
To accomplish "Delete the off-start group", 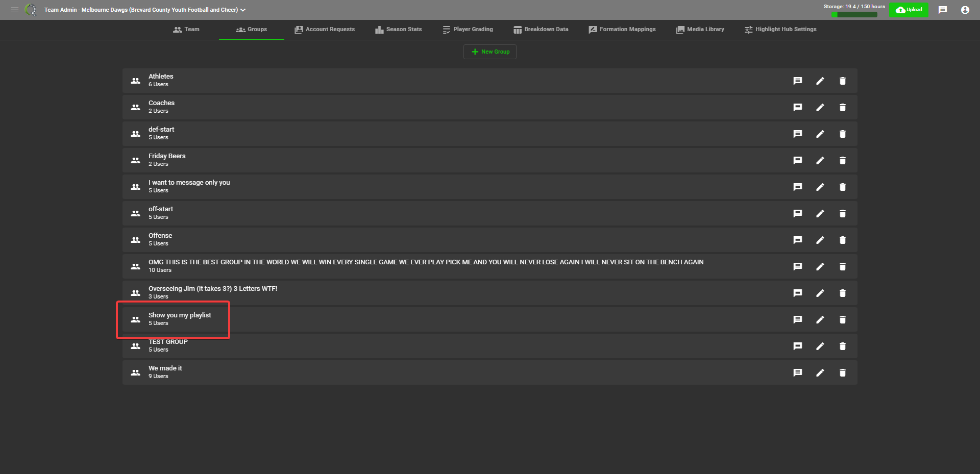I will (x=843, y=213).
